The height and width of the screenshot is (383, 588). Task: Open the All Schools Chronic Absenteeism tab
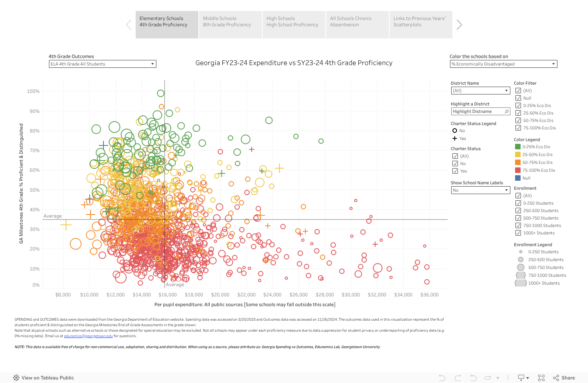click(357, 25)
